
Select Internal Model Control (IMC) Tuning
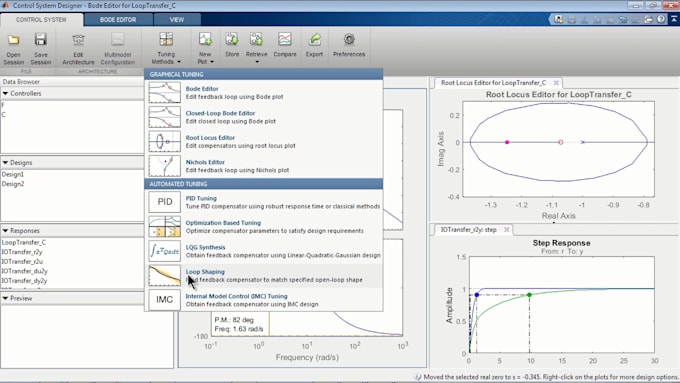click(264, 300)
